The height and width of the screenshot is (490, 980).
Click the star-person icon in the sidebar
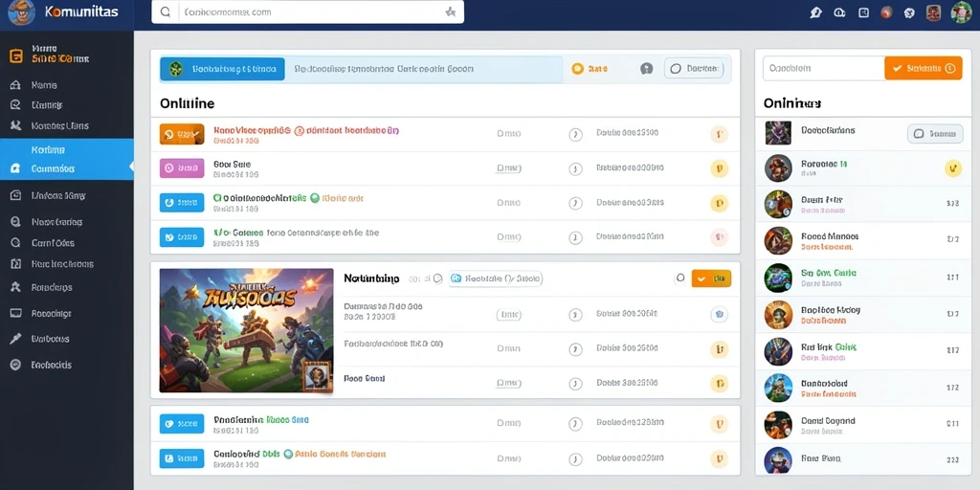[16, 287]
